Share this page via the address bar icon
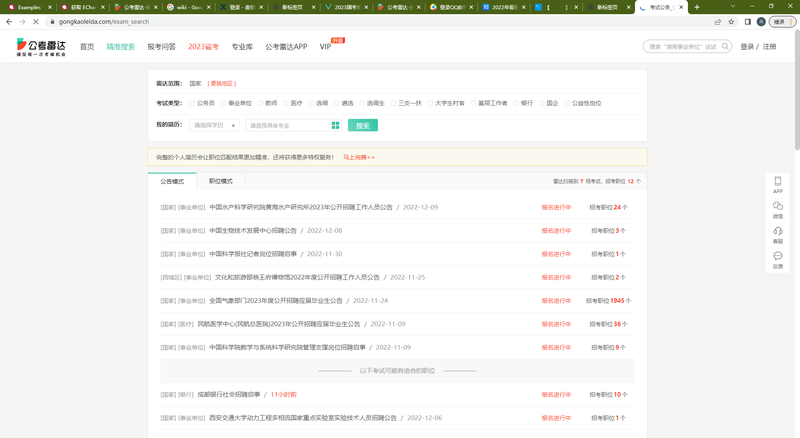800x438 pixels. [718, 22]
